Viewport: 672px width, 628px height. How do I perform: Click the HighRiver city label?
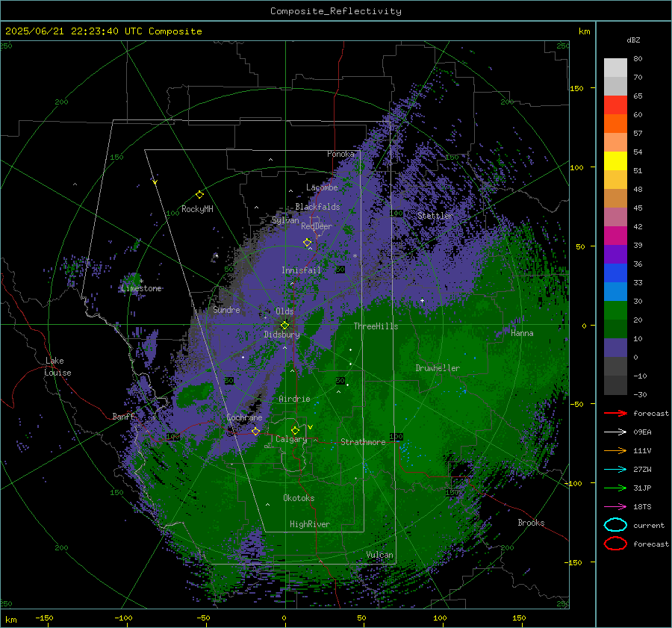coord(310,524)
